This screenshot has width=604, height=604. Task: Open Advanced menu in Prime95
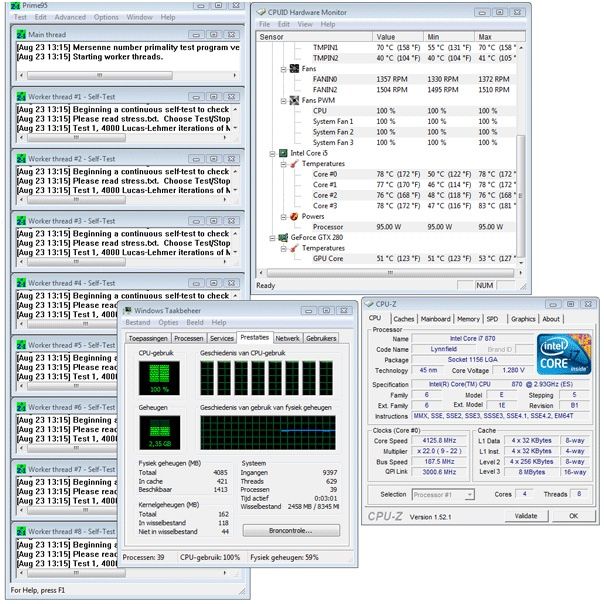[70, 17]
